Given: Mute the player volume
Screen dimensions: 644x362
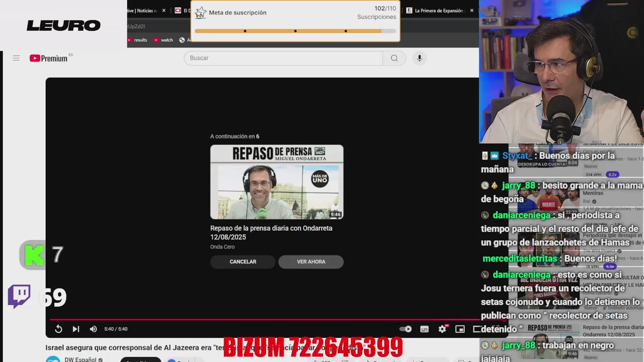Looking at the screenshot, I should coord(93,329).
